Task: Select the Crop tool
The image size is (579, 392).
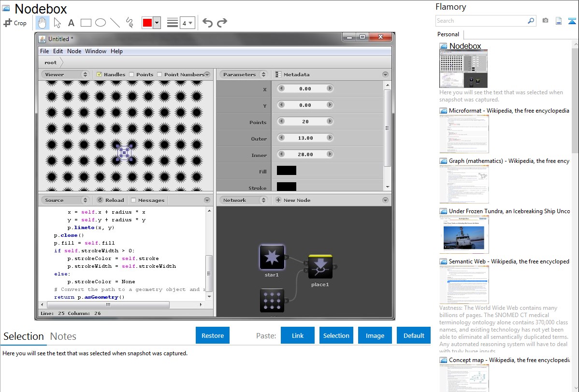Action: (15, 23)
